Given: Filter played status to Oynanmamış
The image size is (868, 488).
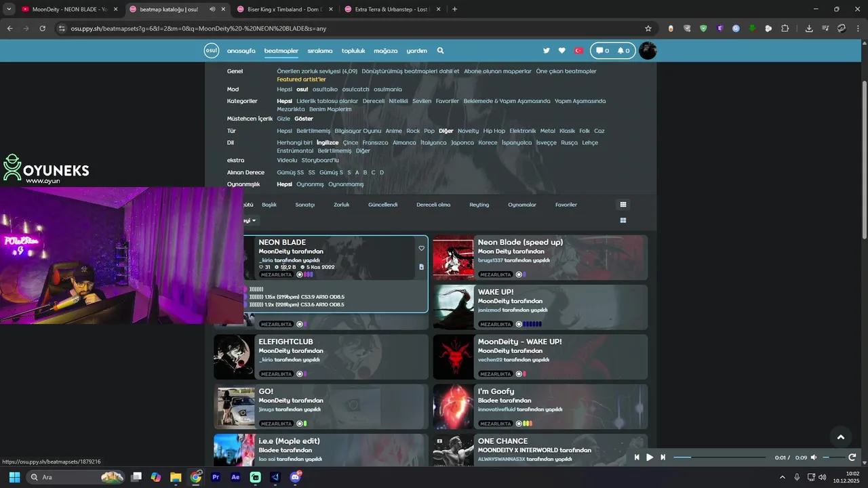Looking at the screenshot, I should point(346,184).
